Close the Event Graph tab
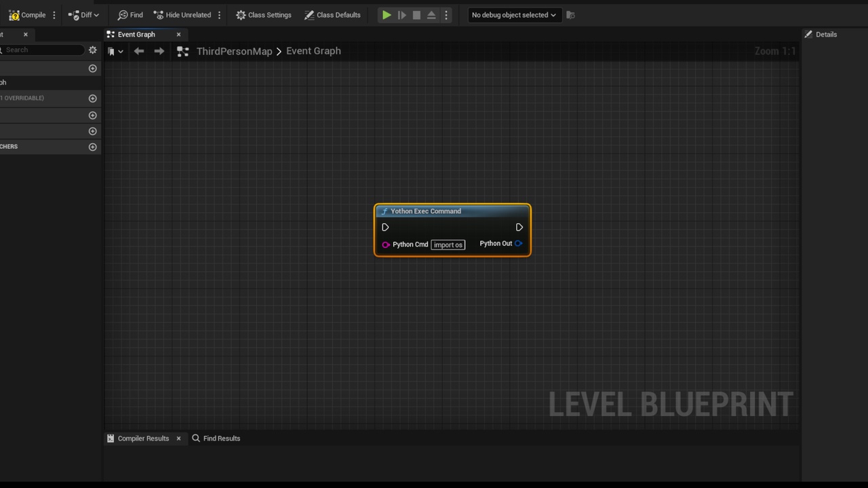 pos(179,35)
